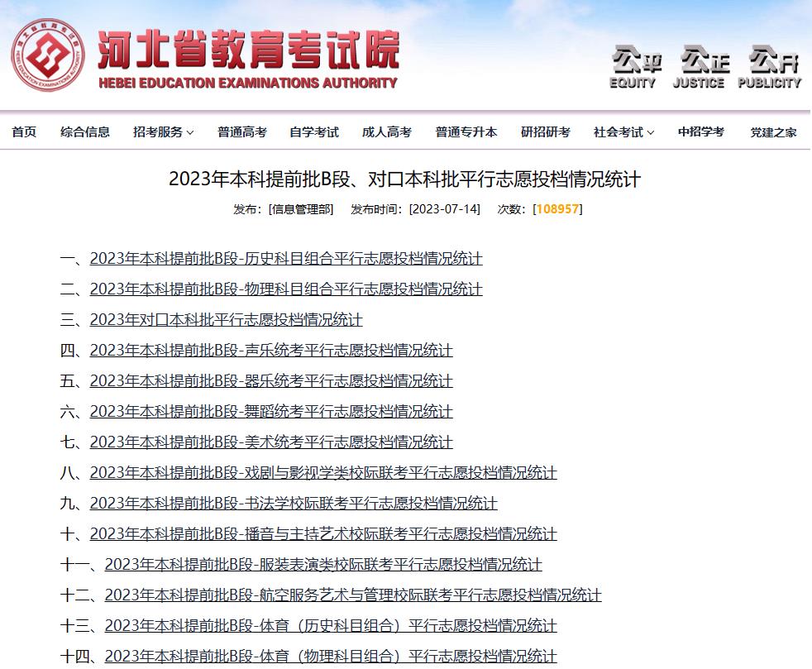Open link 历史科目组合平行志愿投档情况统计
Image resolution: width=812 pixels, height=669 pixels.
[x=286, y=258]
